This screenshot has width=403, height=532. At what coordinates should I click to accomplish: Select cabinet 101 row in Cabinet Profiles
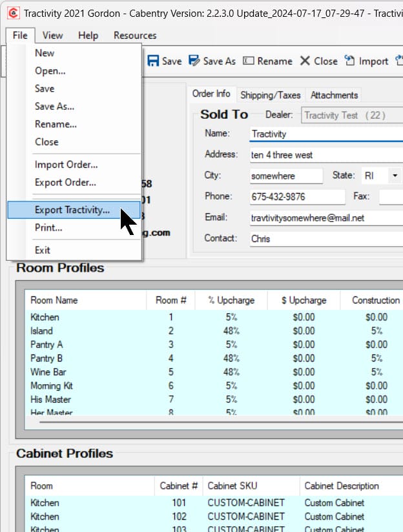tap(214, 503)
